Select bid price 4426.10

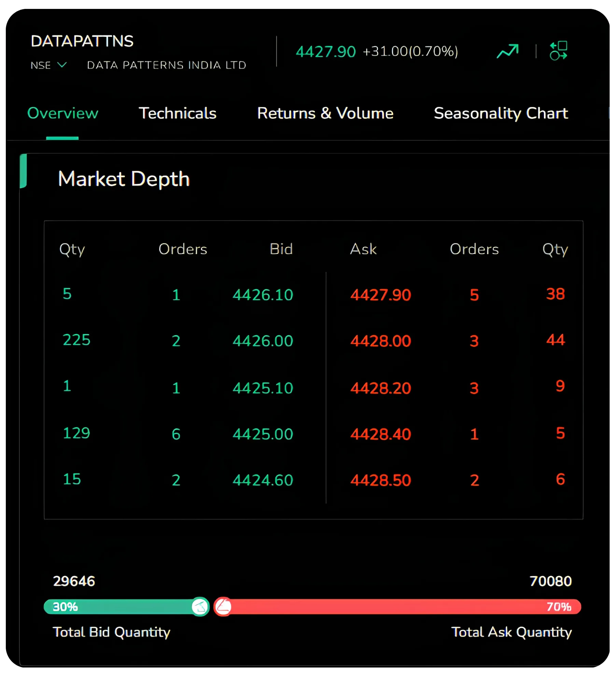pos(263,294)
